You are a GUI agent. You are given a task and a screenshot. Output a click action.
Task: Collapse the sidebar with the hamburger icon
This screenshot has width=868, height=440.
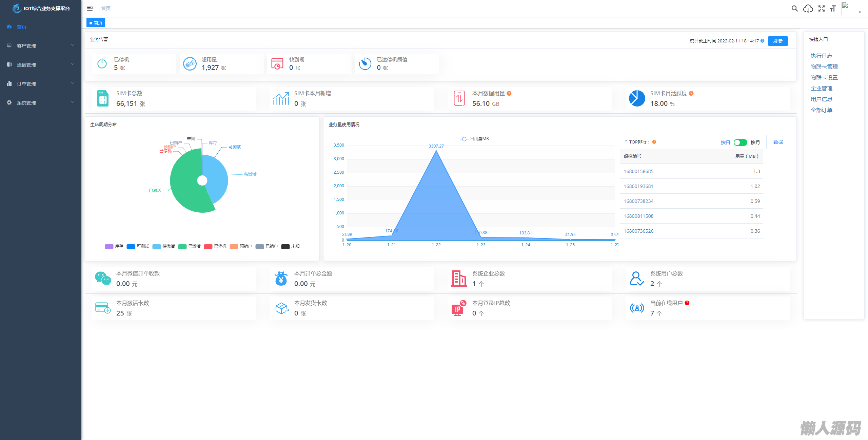(x=90, y=8)
